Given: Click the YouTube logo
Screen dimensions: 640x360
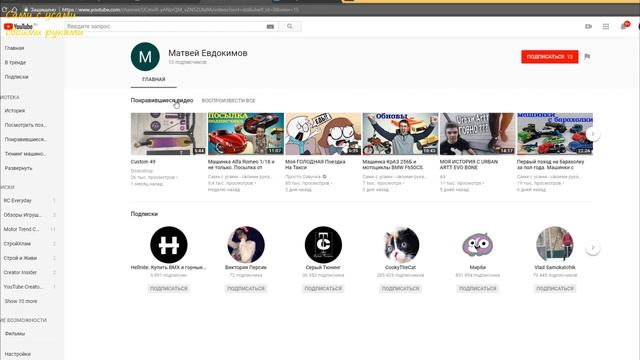Looking at the screenshot, I should (18, 27).
